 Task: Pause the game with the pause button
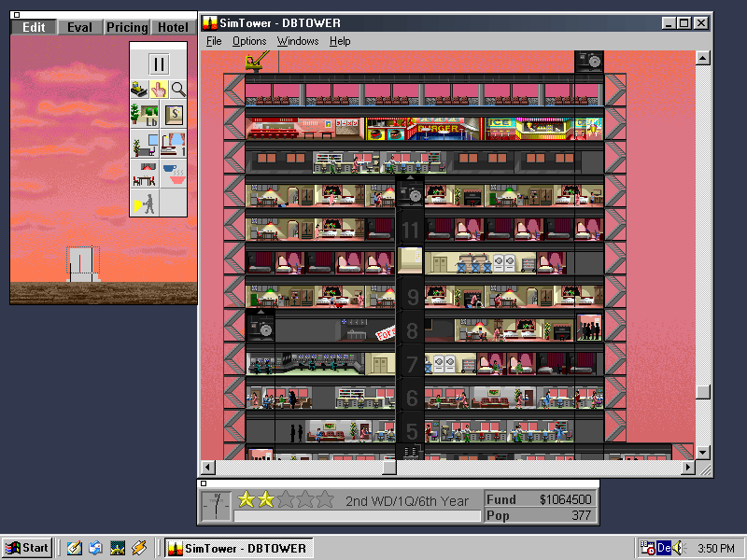click(159, 64)
